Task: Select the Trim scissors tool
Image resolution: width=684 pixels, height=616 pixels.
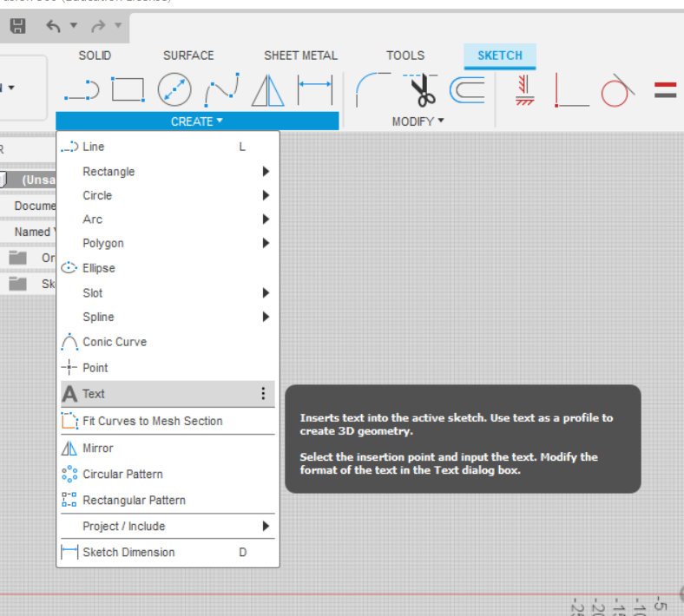Action: click(420, 90)
